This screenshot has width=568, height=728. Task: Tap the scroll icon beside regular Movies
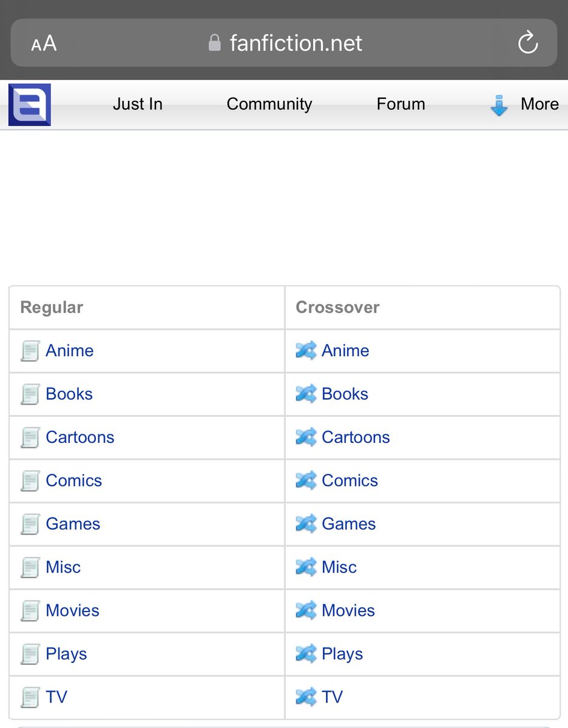[x=30, y=612]
